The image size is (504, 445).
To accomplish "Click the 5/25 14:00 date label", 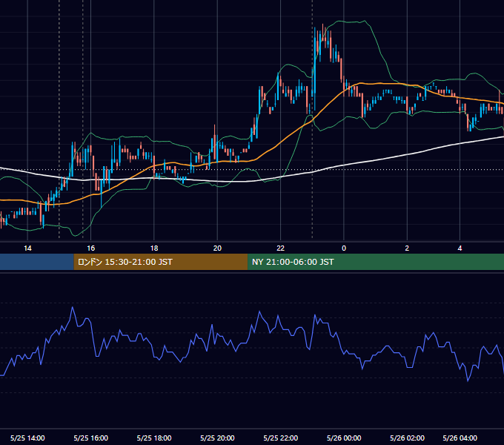I will (27, 438).
